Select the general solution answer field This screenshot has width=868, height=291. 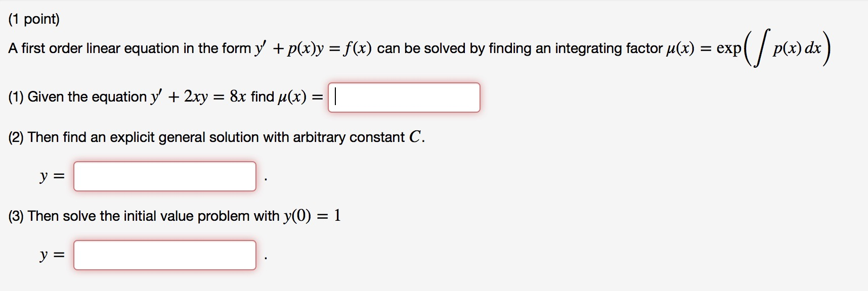tap(165, 177)
